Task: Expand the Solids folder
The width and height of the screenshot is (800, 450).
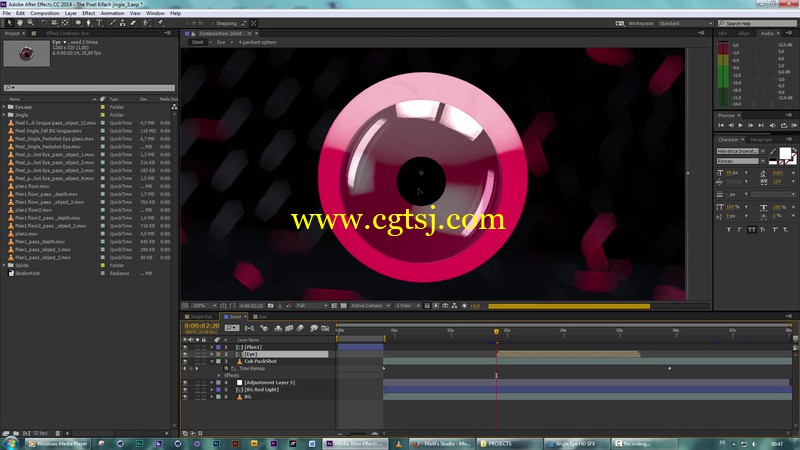Action: 4,265
